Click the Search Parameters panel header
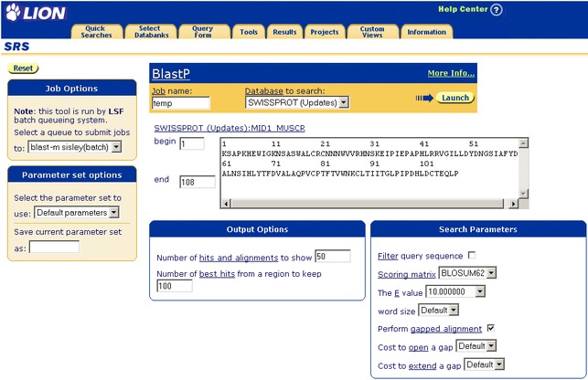 pyautogui.click(x=478, y=229)
